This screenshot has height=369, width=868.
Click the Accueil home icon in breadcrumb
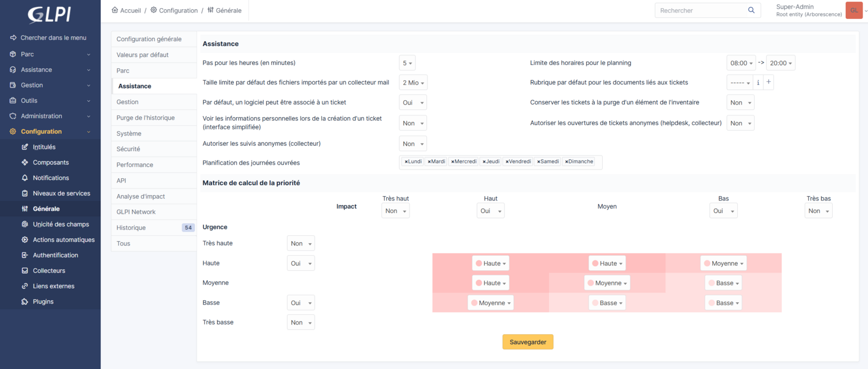pyautogui.click(x=114, y=10)
